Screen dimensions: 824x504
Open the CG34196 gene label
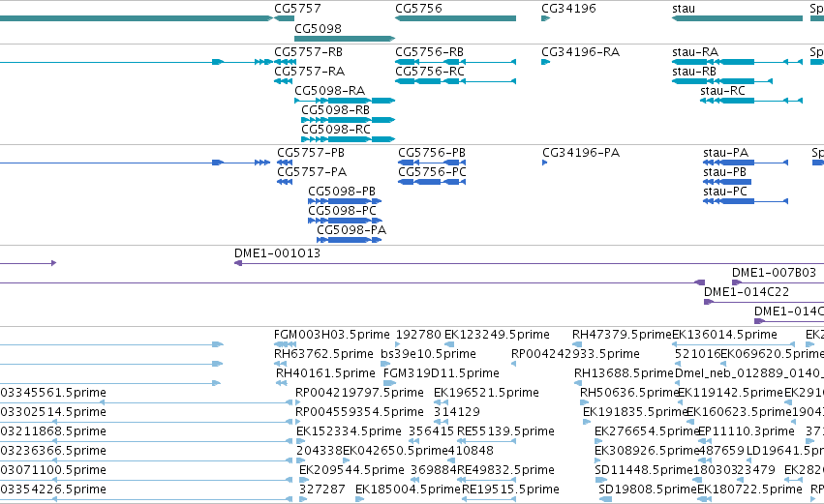[569, 9]
